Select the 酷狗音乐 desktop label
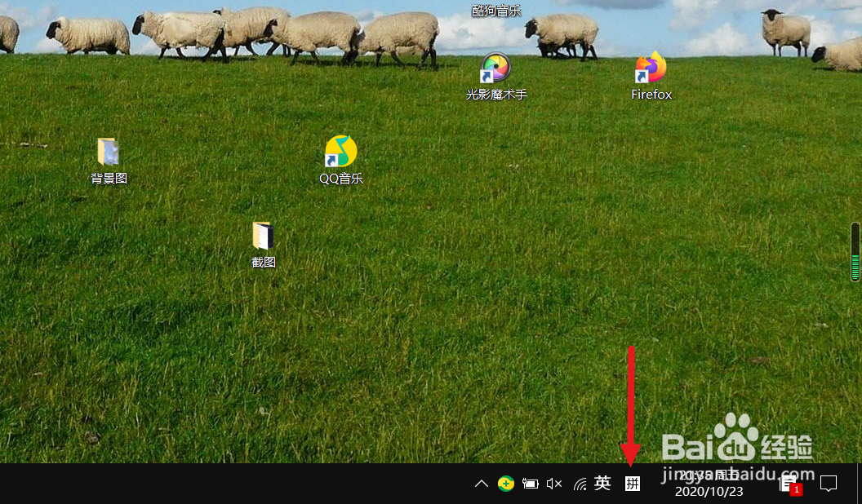This screenshot has width=862, height=504. [x=496, y=11]
